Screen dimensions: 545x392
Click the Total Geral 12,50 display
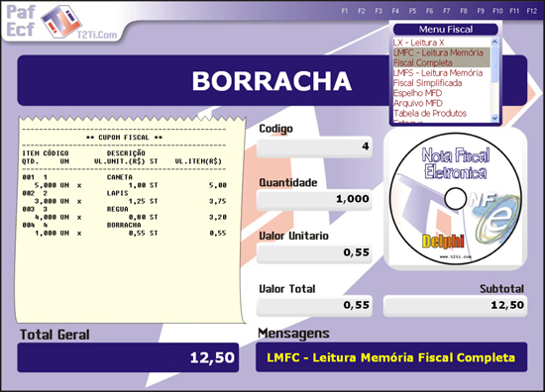128,357
